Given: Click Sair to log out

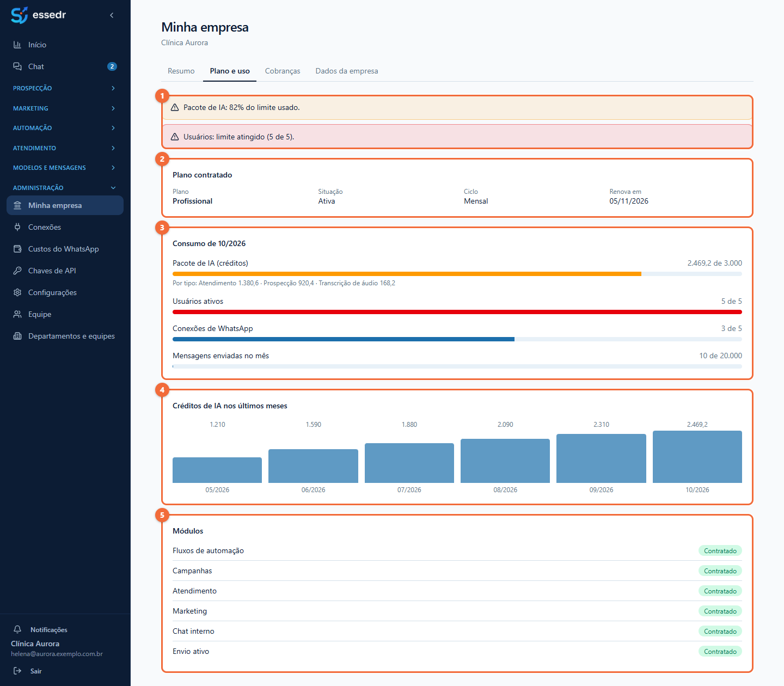Looking at the screenshot, I should (x=36, y=671).
